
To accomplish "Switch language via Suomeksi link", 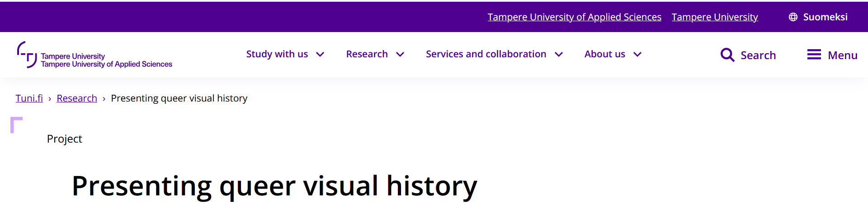I will (x=825, y=17).
